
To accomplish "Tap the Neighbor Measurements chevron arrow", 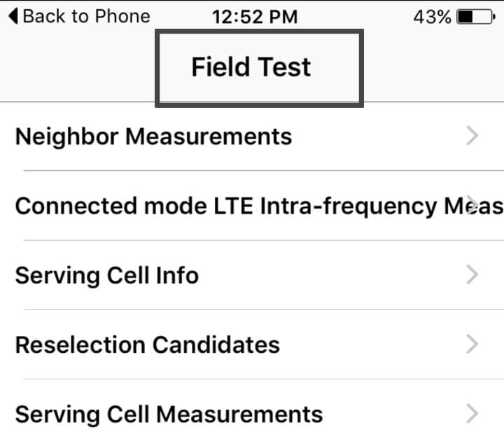I will (472, 135).
